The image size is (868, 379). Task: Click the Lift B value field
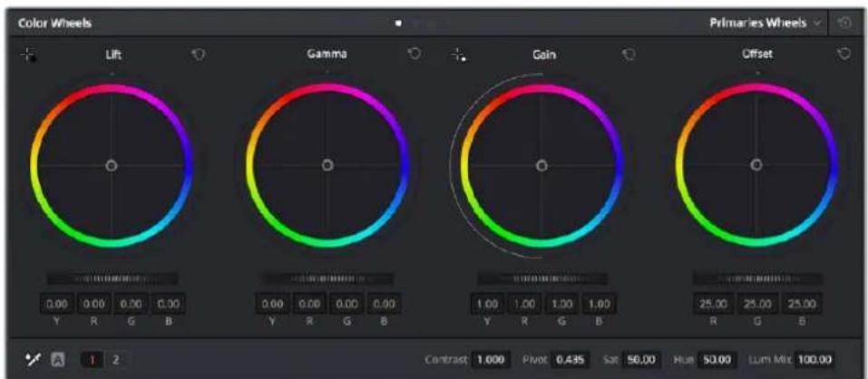point(168,304)
